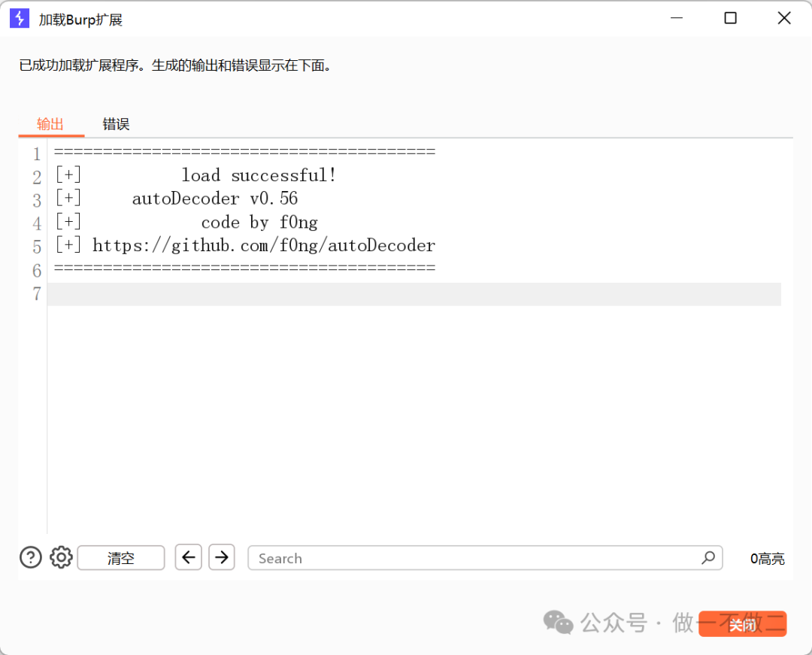812x655 pixels.
Task: Switch to the 错误 tab
Action: tap(116, 123)
